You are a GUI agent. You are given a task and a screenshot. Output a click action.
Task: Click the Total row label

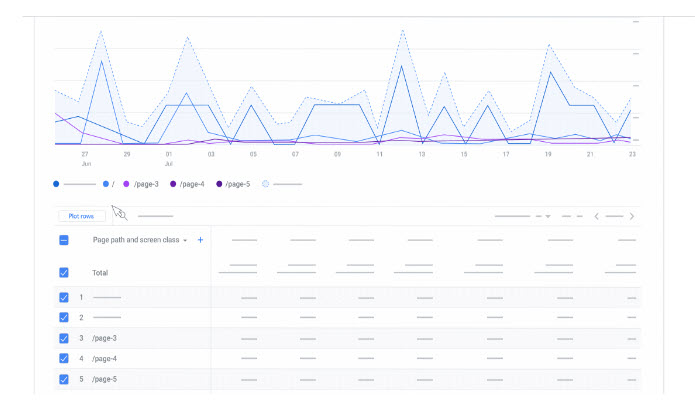pos(100,273)
